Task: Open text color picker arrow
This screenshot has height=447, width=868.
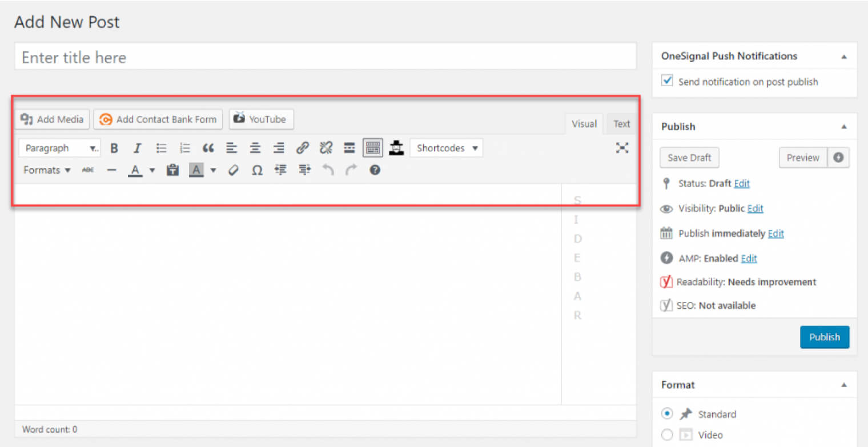Action: 152,170
